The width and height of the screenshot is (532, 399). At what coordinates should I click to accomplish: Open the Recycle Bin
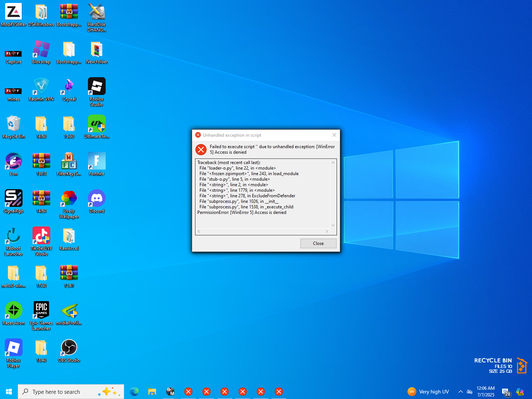tap(14, 125)
